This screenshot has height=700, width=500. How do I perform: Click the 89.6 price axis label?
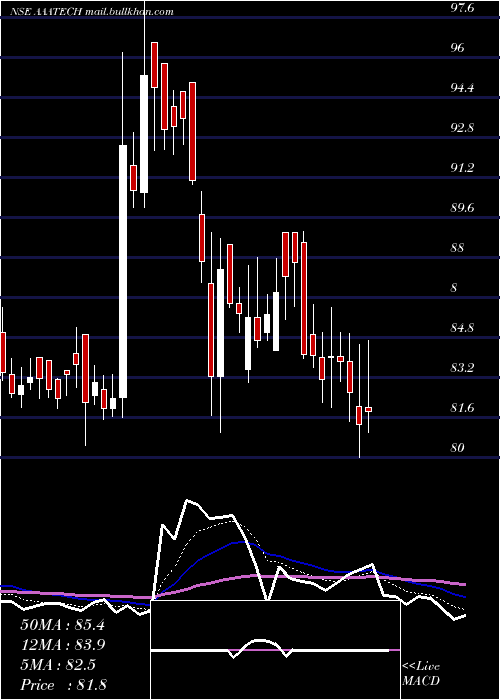[x=464, y=208]
